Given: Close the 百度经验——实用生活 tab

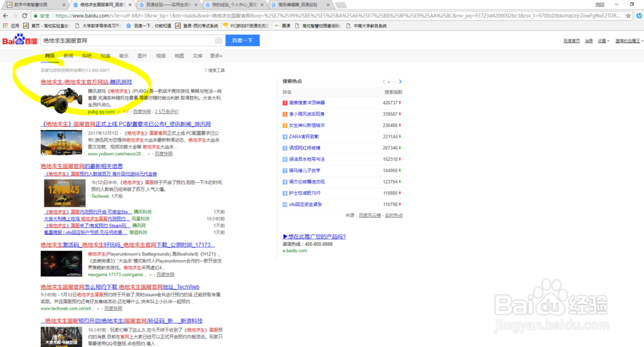Looking at the screenshot, I should click(196, 5).
